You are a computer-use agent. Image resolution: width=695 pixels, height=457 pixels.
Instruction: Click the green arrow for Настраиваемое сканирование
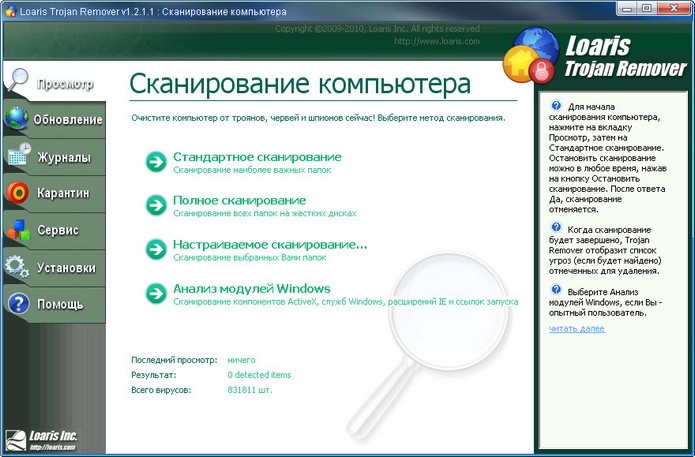pyautogui.click(x=156, y=249)
